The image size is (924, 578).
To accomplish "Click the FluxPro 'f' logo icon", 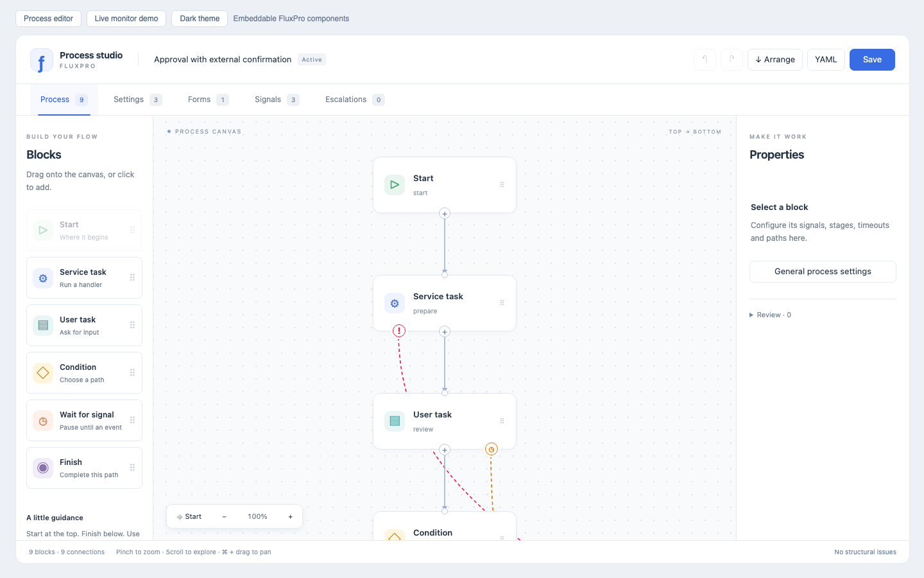I will coord(42,60).
